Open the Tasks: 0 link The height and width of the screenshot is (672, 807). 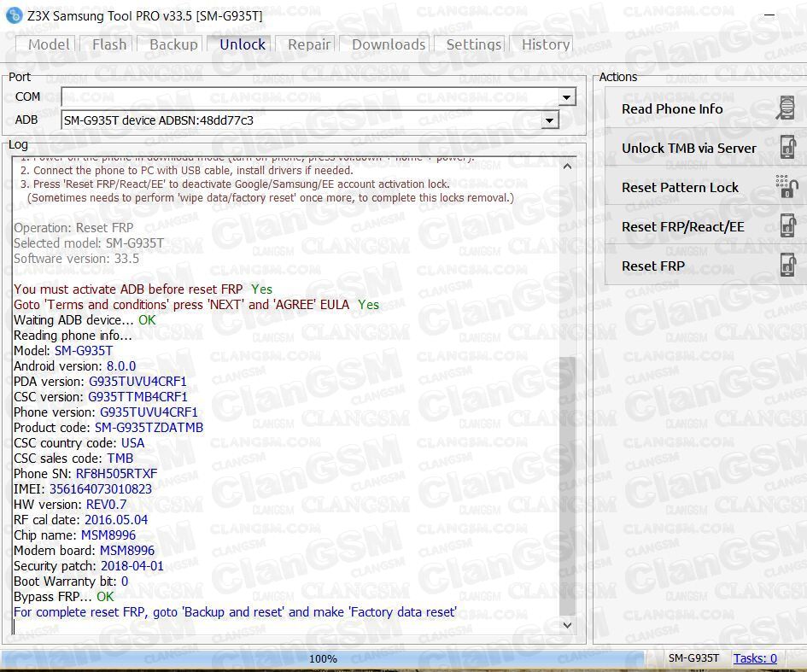(x=755, y=658)
